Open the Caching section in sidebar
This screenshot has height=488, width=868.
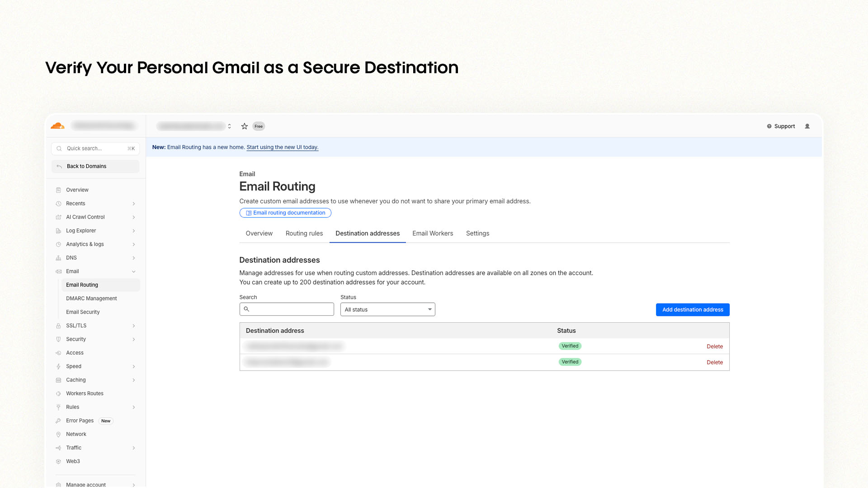point(75,380)
